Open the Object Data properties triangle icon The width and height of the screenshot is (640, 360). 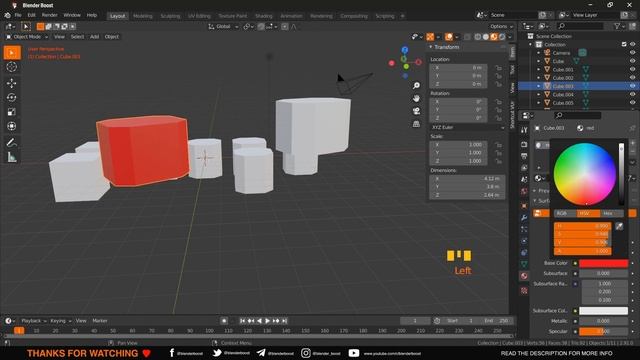524,264
